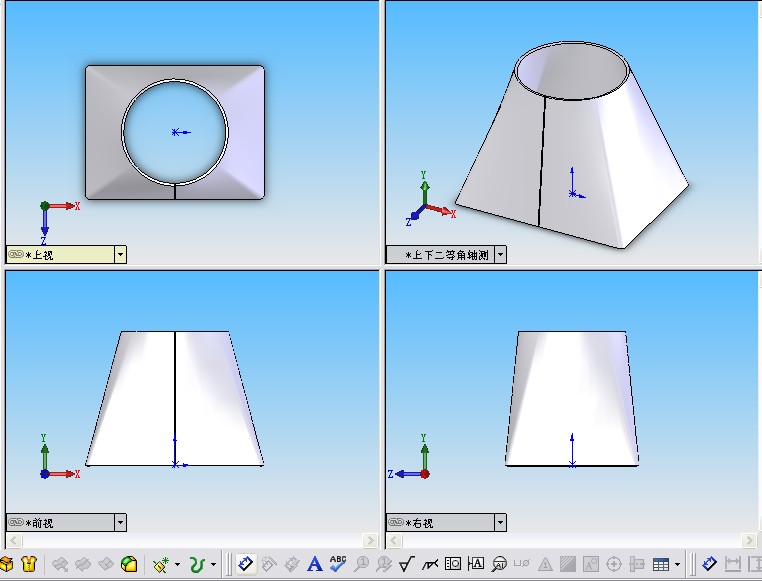This screenshot has width=762, height=581.
Task: Select the Datum Feature tool
Action: (x=476, y=564)
